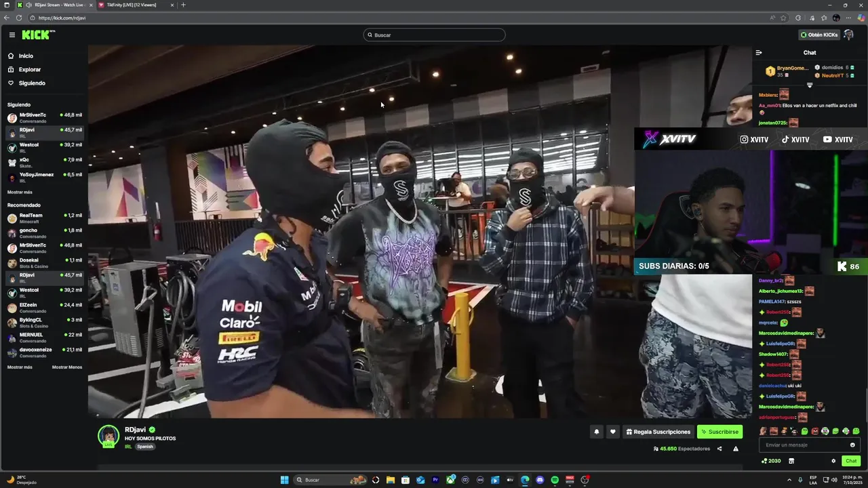Open Spotify from taskbar
The image size is (868, 488).
pos(555,480)
